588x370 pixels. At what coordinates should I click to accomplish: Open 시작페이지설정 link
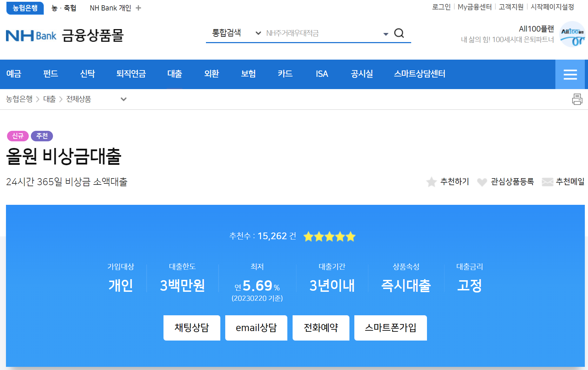coord(552,7)
